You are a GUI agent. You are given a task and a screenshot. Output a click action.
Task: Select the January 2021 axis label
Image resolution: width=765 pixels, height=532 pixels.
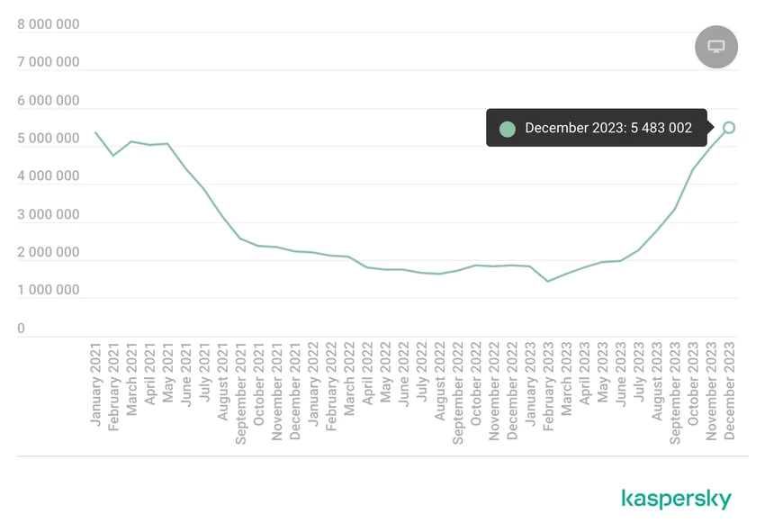point(95,384)
